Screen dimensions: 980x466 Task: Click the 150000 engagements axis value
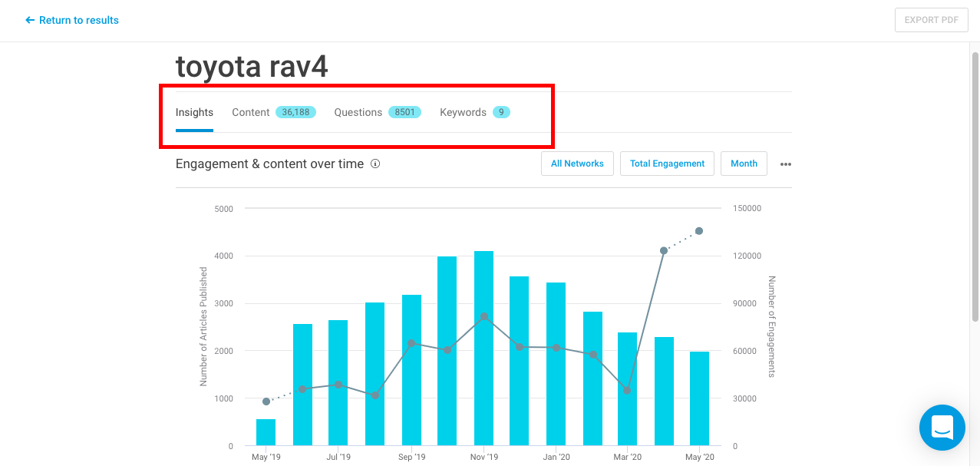[746, 208]
